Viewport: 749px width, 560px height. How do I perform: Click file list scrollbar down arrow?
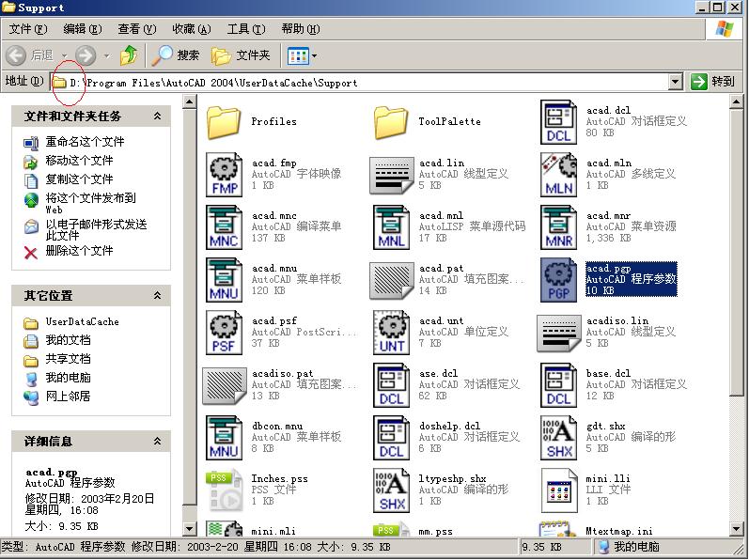736,528
